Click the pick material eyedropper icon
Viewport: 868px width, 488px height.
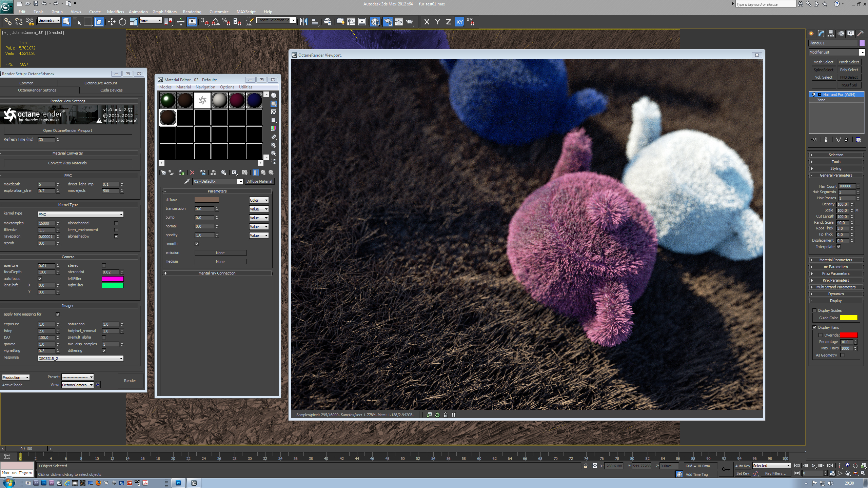tap(187, 181)
